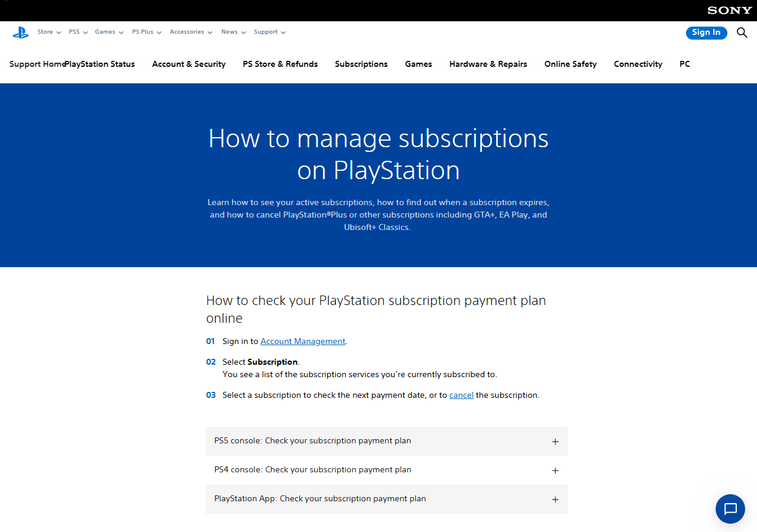Screen dimensions: 757x532
Task: Open the Games dropdown in top bar
Action: pyautogui.click(x=109, y=32)
